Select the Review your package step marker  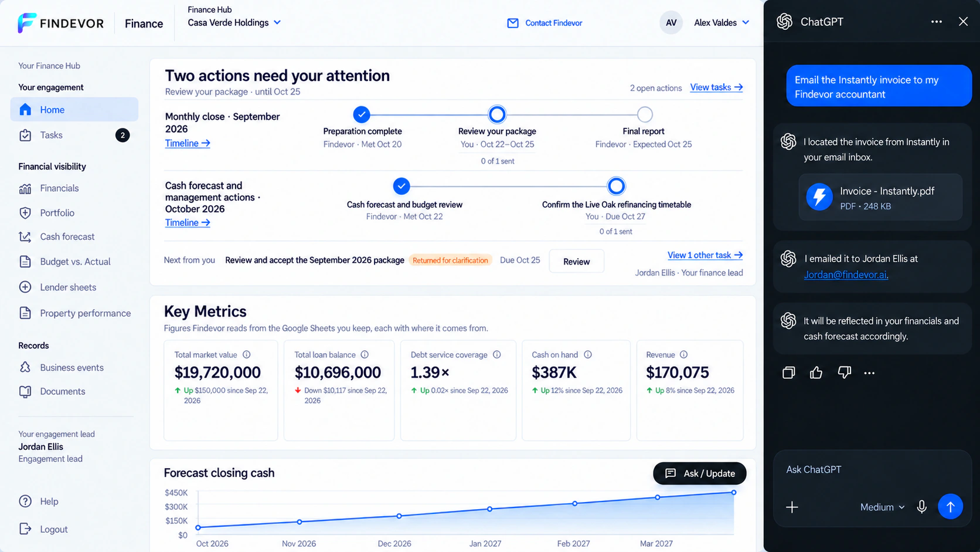[497, 114]
